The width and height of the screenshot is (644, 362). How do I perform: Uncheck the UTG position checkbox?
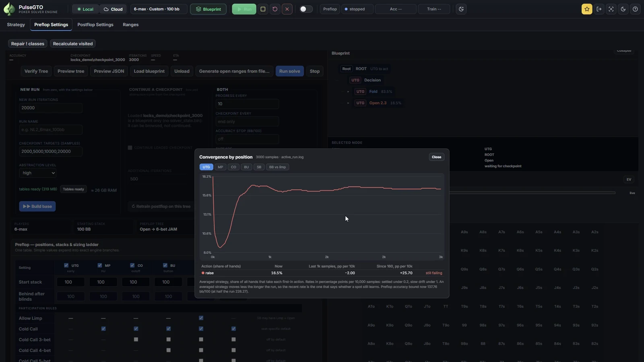tap(66, 265)
